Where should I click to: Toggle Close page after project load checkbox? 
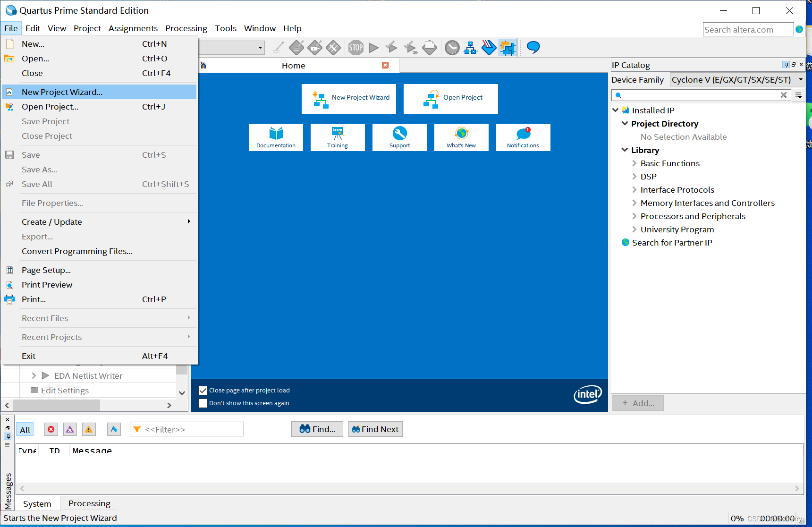tap(203, 391)
